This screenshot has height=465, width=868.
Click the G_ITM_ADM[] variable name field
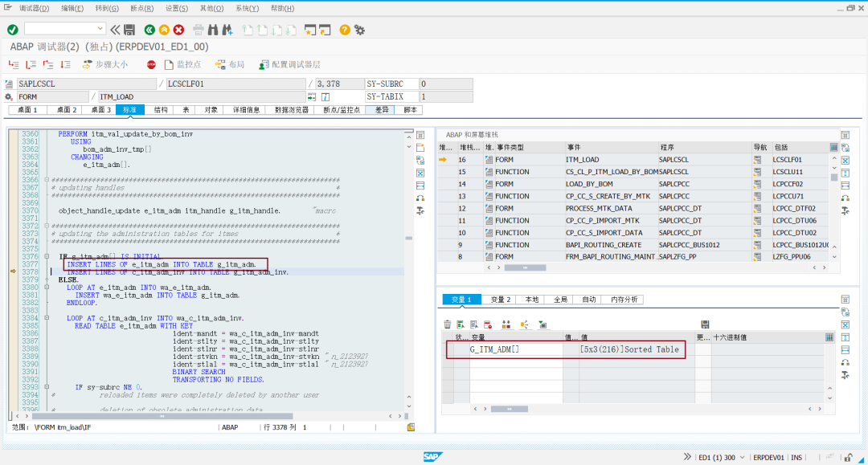pyautogui.click(x=516, y=349)
